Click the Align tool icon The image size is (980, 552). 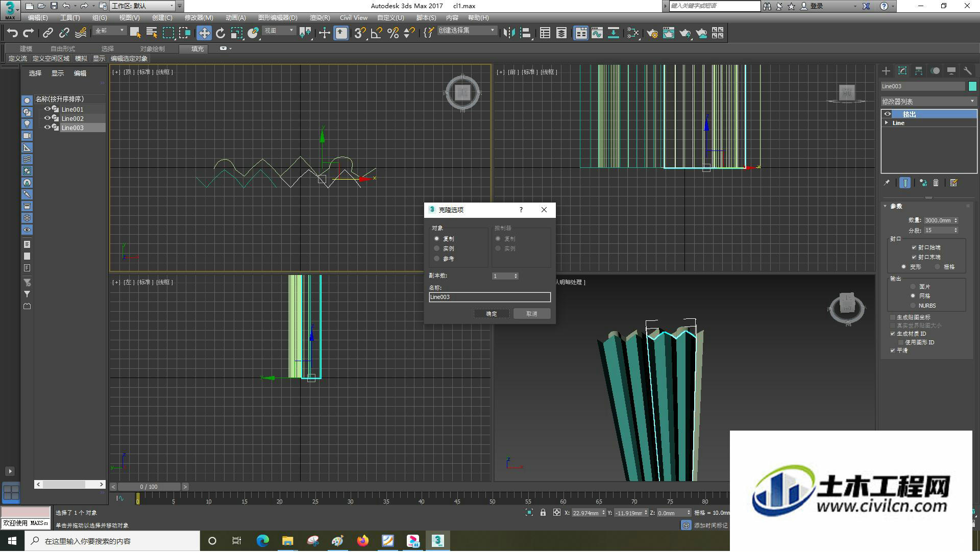click(526, 33)
